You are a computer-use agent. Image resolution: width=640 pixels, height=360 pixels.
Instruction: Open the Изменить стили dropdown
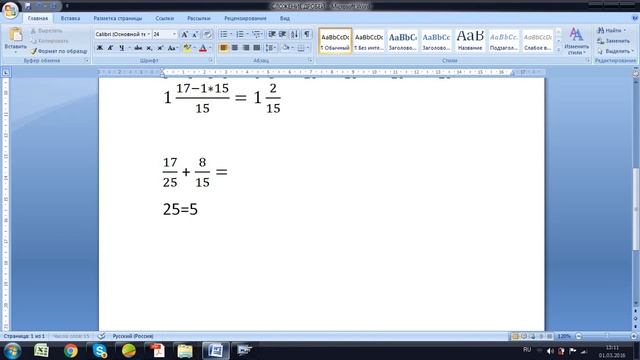tap(576, 41)
